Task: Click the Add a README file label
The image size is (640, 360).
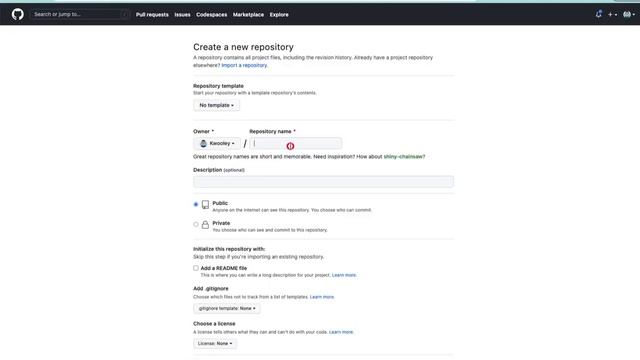Action: coord(224,268)
